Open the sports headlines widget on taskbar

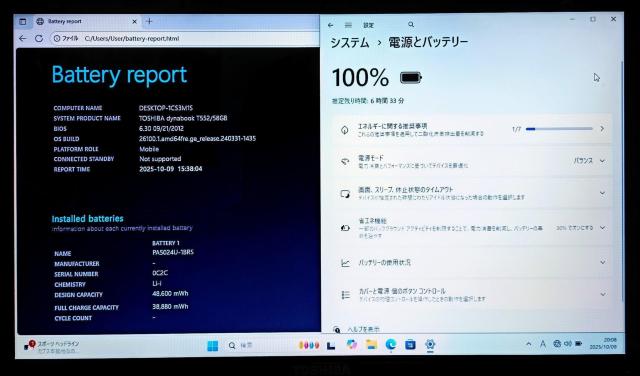[51, 346]
